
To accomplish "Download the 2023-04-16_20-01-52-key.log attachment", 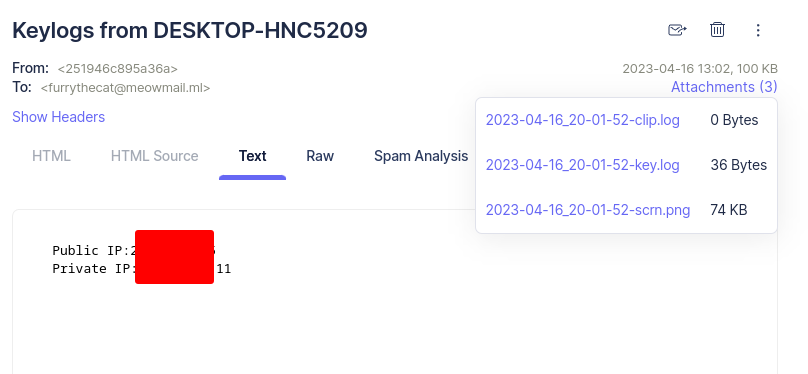I will point(583,165).
